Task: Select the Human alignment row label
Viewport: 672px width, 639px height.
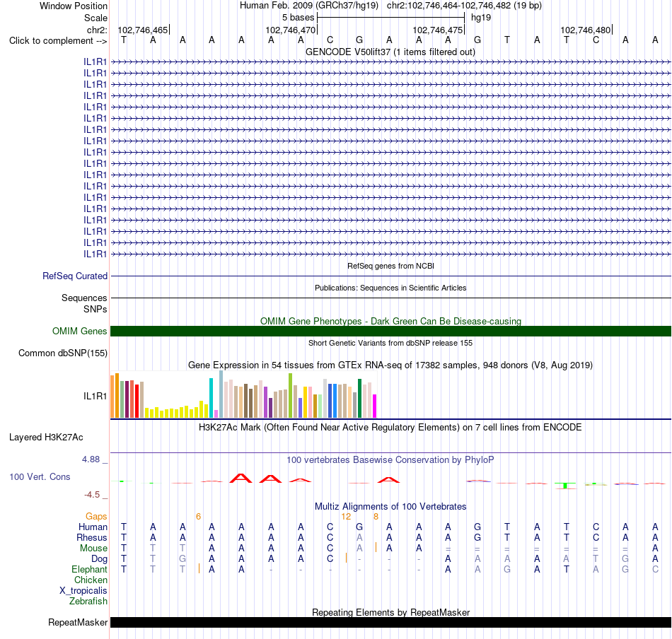Action: (x=93, y=527)
